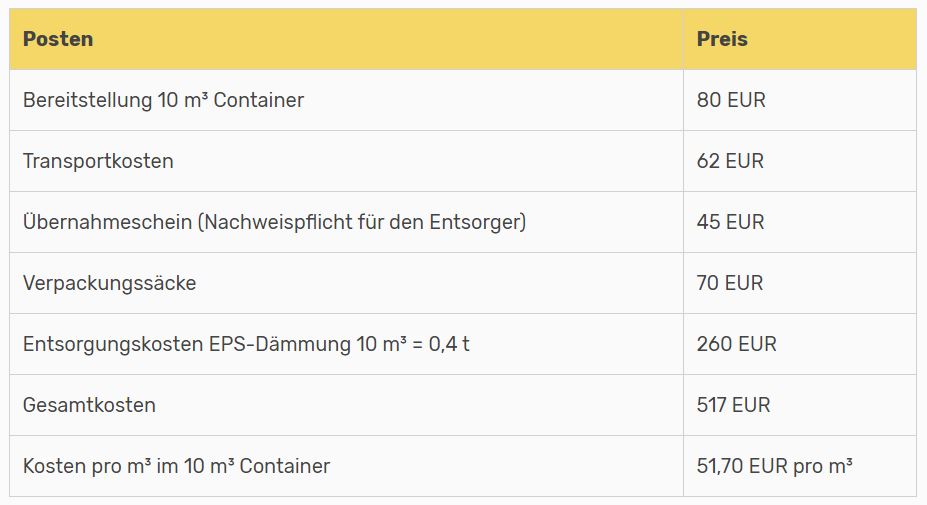The height and width of the screenshot is (505, 927).
Task: Select the 51,70 EUR pro m³ cell
Action: (800, 466)
